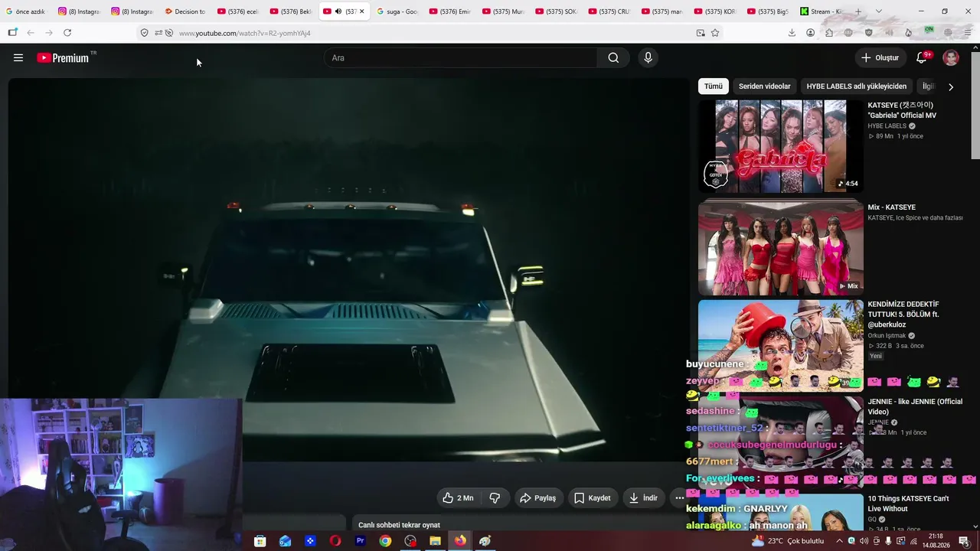Launch Opera from the taskbar

(335, 541)
